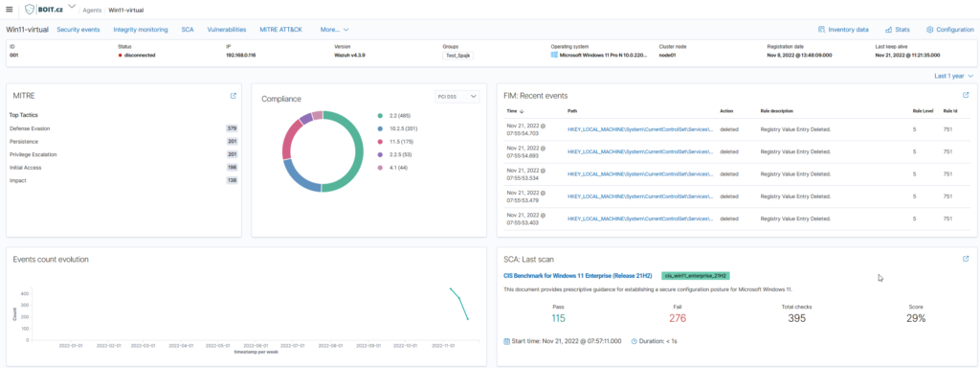Switch to the Security events tab
The image size is (980, 368).
tap(78, 30)
